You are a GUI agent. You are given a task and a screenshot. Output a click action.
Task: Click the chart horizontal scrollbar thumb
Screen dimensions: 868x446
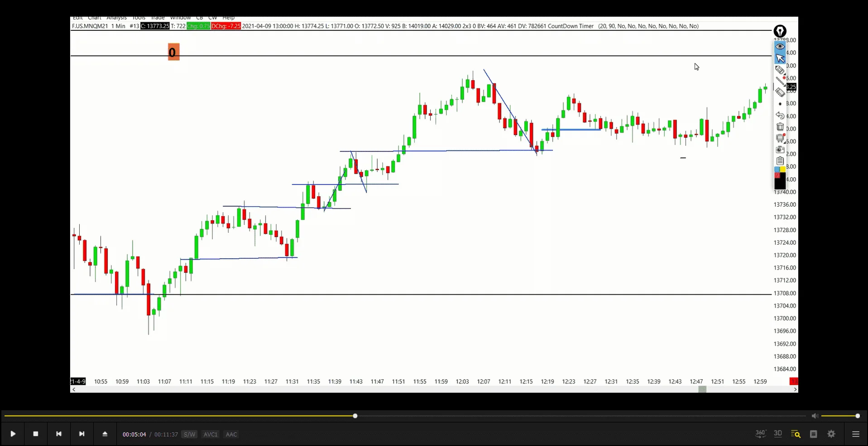click(702, 389)
